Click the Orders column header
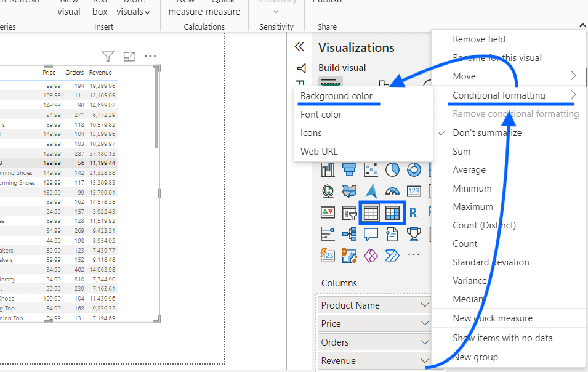 click(75, 73)
